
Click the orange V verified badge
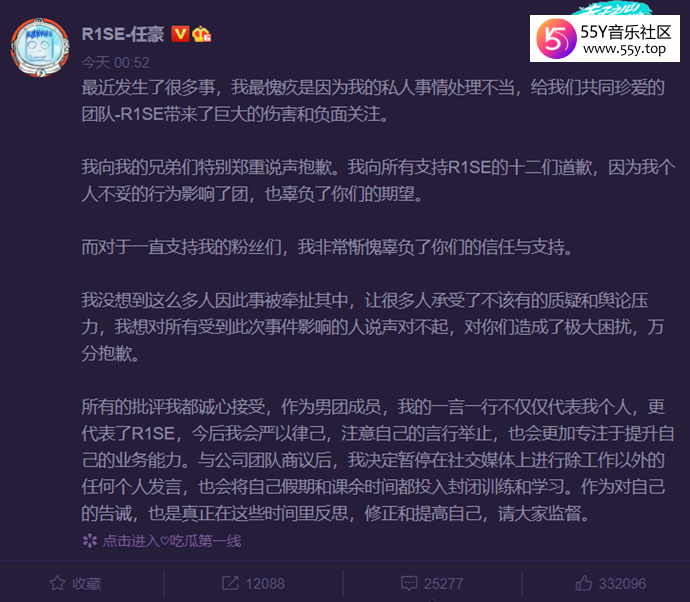[180, 34]
